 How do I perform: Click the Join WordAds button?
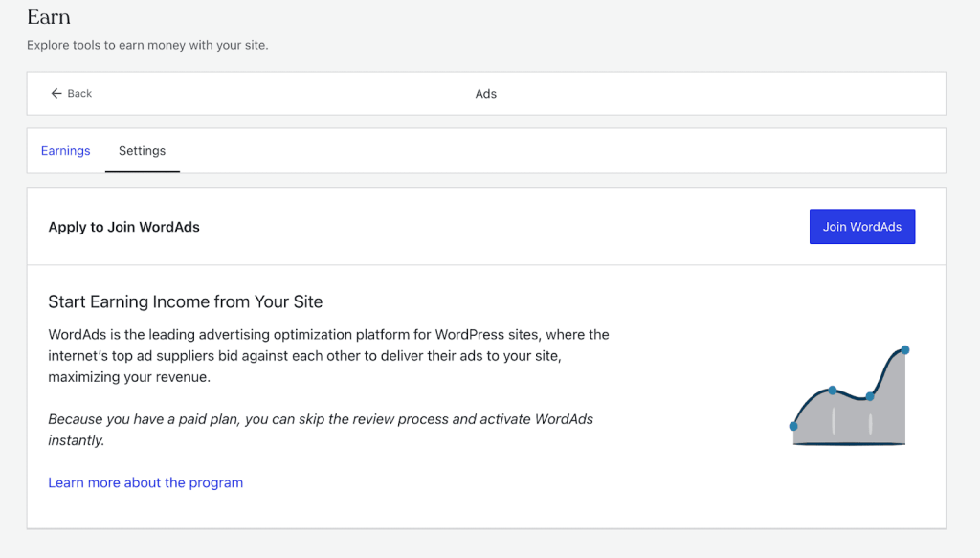click(861, 226)
